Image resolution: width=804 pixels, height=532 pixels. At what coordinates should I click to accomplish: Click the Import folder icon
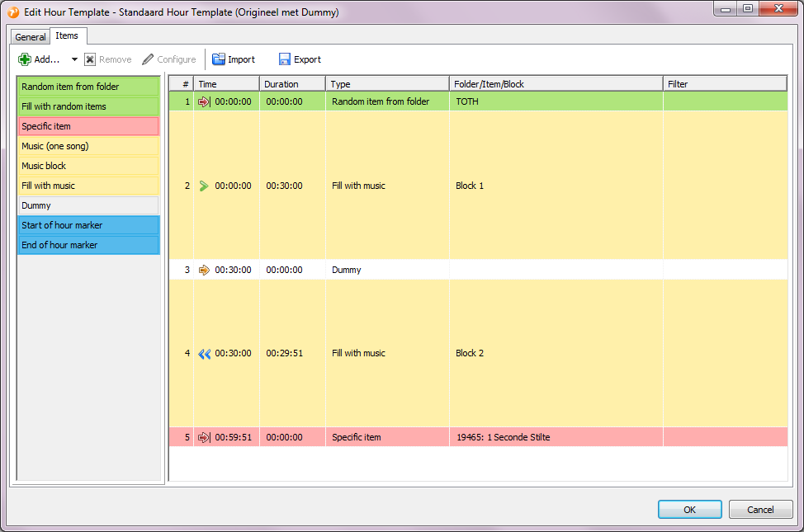[219, 59]
